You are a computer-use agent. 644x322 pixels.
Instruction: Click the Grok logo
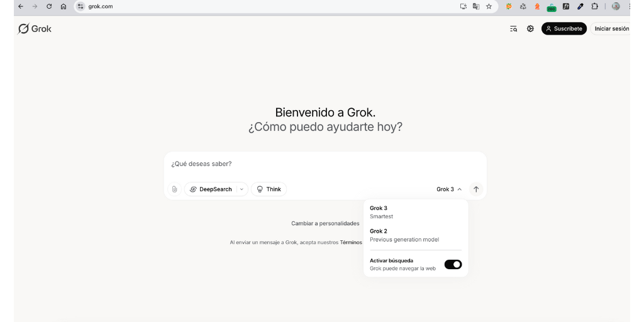[35, 29]
